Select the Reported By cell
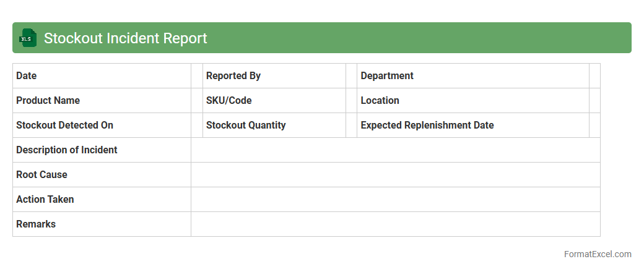644x272 pixels. pos(274,76)
